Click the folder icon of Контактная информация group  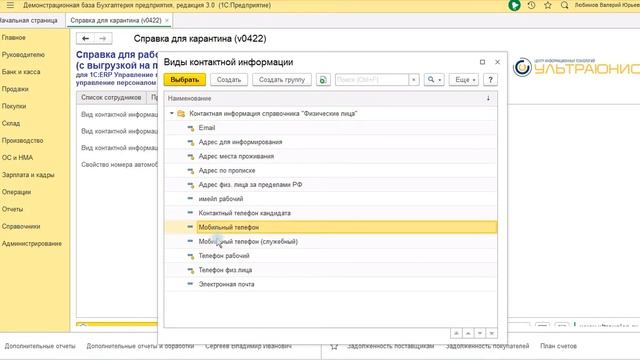(181, 113)
